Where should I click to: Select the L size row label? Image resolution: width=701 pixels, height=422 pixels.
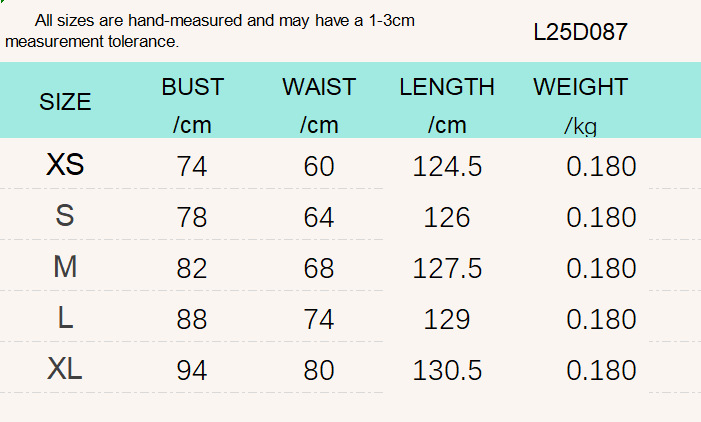65,318
